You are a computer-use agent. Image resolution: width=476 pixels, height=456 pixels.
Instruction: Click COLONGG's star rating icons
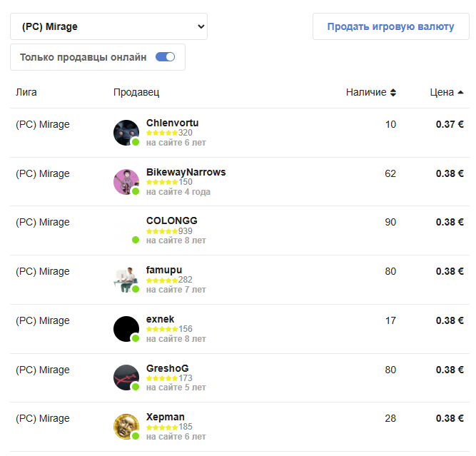[x=162, y=231]
